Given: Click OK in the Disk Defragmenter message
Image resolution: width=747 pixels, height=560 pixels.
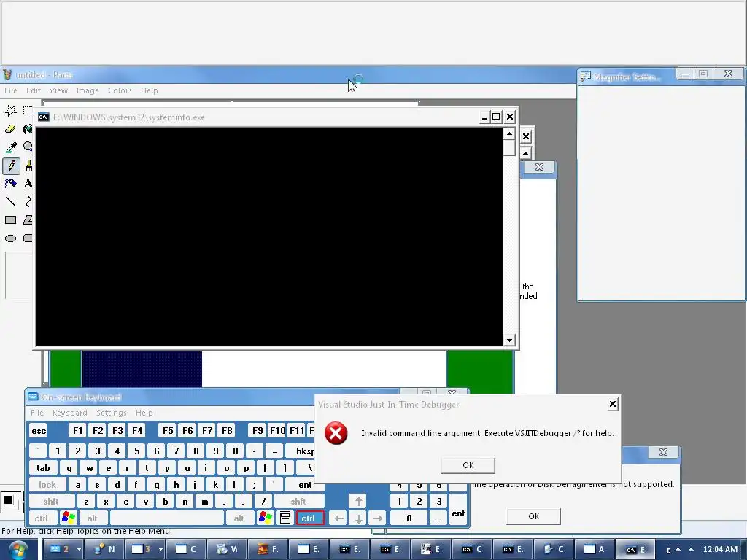Looking at the screenshot, I should tap(533, 516).
